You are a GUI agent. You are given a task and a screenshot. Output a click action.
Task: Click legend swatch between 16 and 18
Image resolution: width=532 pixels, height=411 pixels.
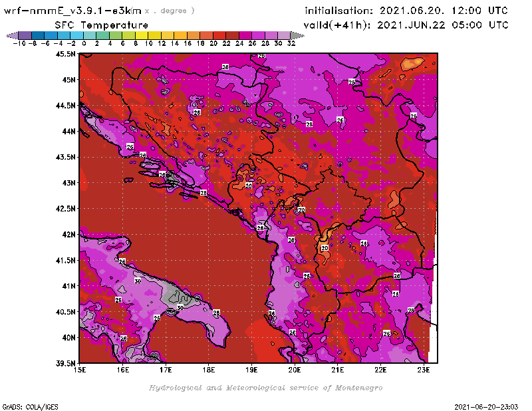tap(194, 35)
